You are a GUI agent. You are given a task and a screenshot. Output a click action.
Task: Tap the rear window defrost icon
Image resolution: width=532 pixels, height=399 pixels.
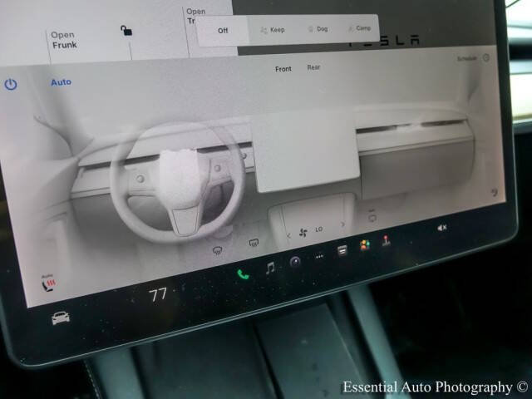pyautogui.click(x=254, y=243)
